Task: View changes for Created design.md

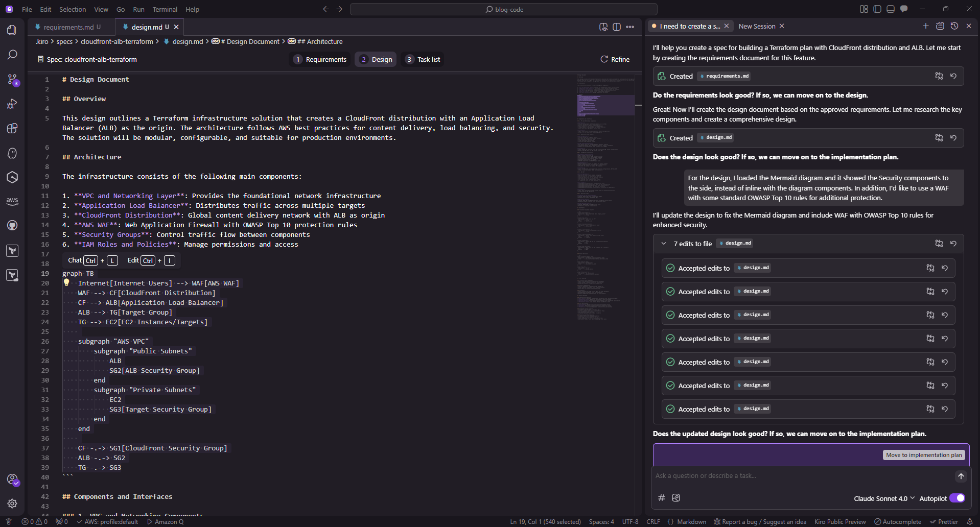Action: (x=939, y=138)
